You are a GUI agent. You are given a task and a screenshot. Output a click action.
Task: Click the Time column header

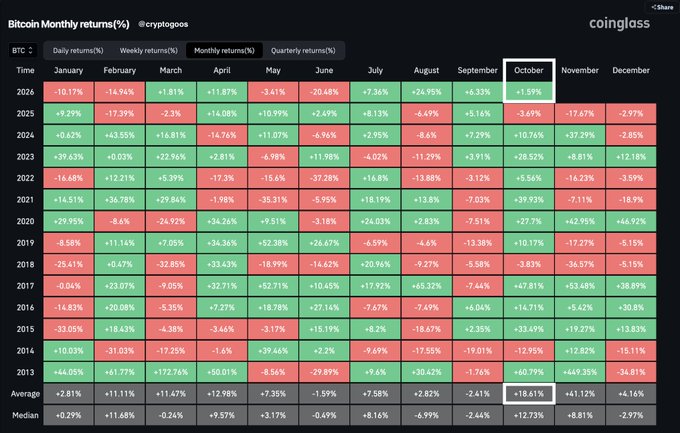point(25,70)
